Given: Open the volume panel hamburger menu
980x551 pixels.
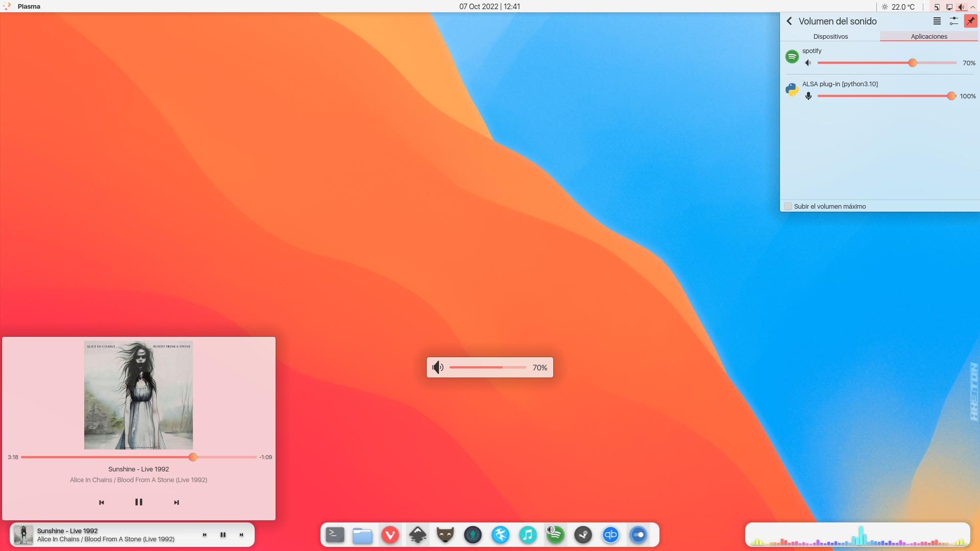Looking at the screenshot, I should 937,21.
